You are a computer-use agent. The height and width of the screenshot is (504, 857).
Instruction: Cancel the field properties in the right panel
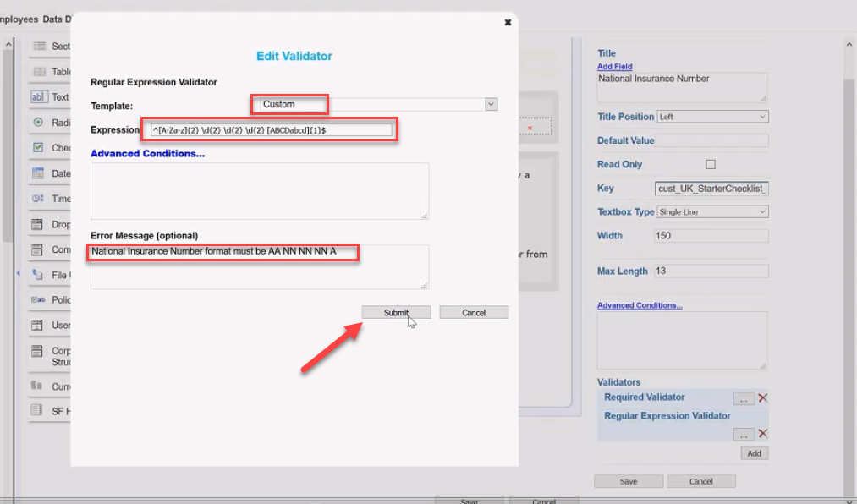click(700, 481)
